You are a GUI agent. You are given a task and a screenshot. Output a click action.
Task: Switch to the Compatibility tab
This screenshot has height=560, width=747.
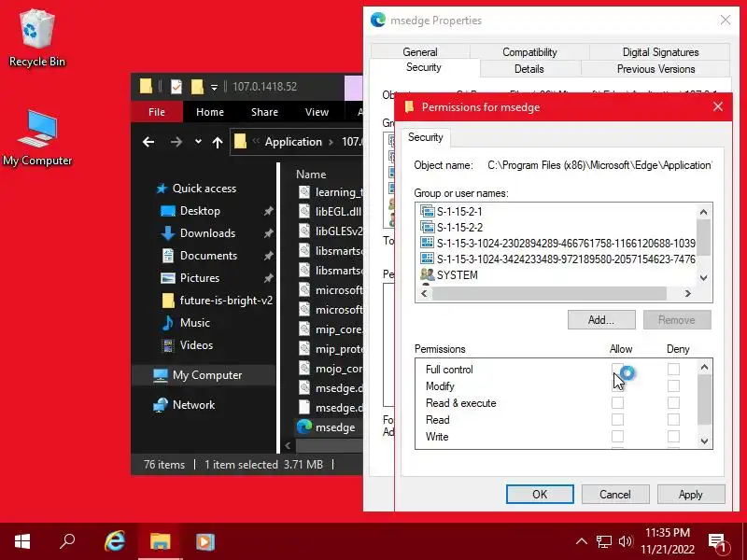(x=529, y=52)
